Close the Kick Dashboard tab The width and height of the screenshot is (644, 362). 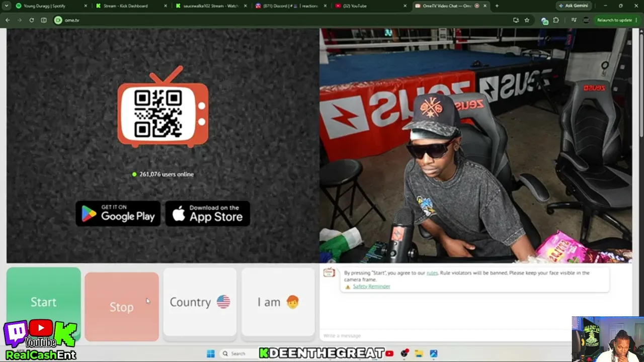click(x=166, y=6)
